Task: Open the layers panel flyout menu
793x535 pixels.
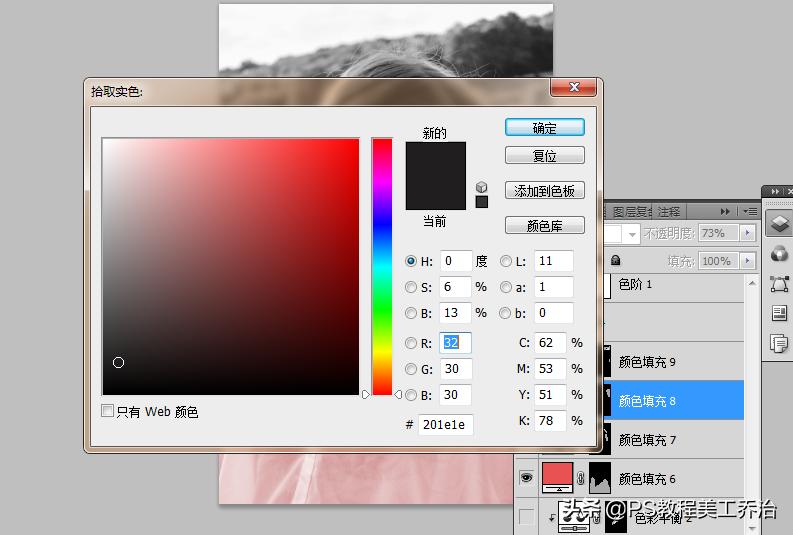Action: tap(750, 211)
